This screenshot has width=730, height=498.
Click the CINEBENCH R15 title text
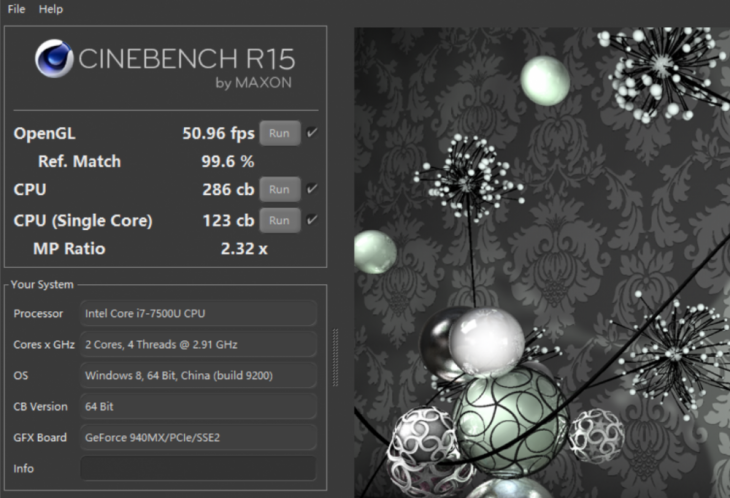coord(186,59)
